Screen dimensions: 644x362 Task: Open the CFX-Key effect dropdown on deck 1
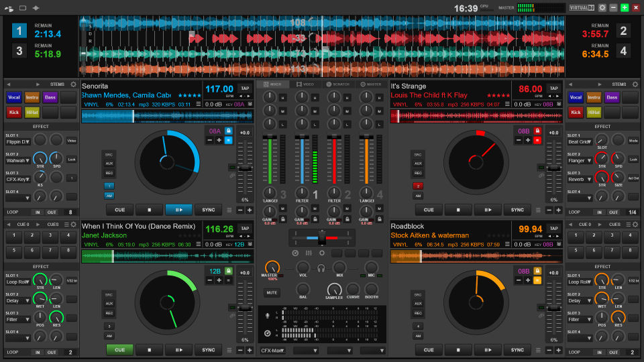(x=18, y=180)
